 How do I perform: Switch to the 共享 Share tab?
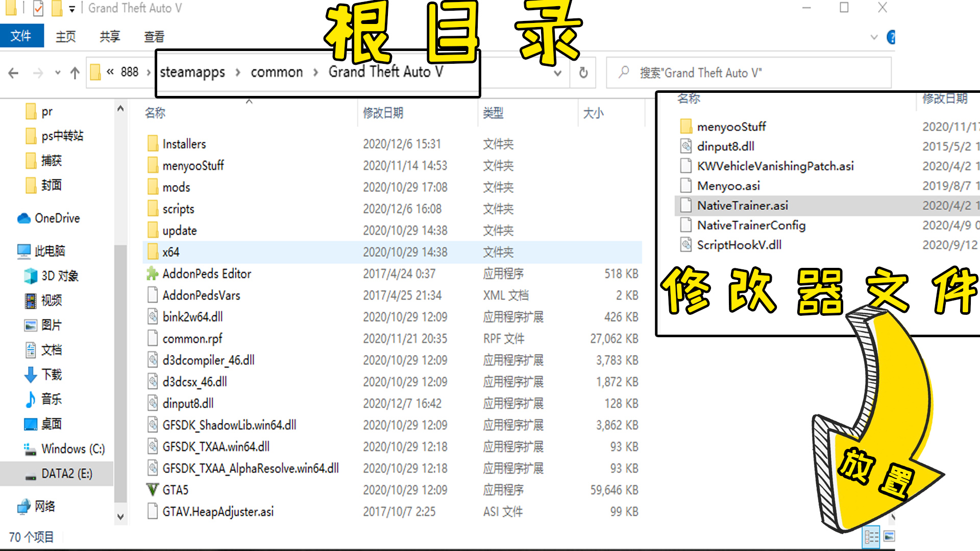click(110, 36)
